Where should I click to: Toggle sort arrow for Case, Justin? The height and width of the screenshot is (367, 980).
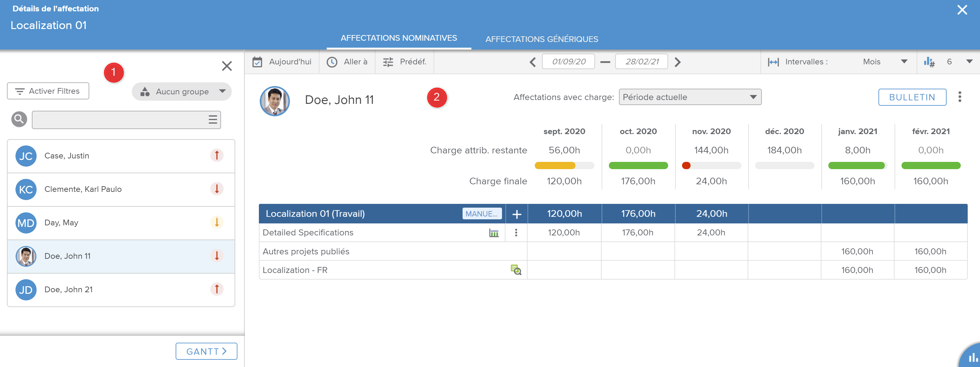pyautogui.click(x=217, y=155)
